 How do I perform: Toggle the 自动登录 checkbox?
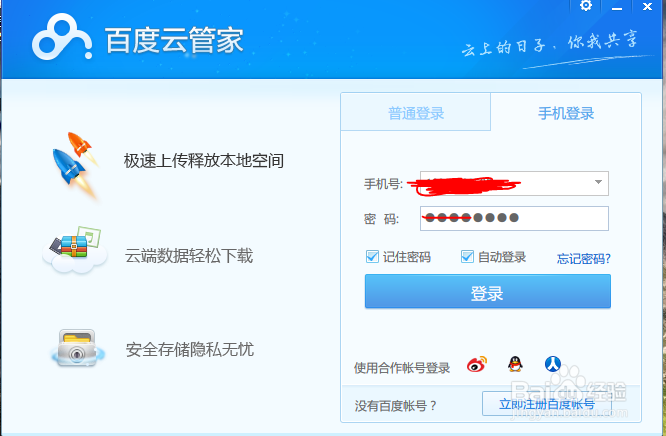click(467, 256)
